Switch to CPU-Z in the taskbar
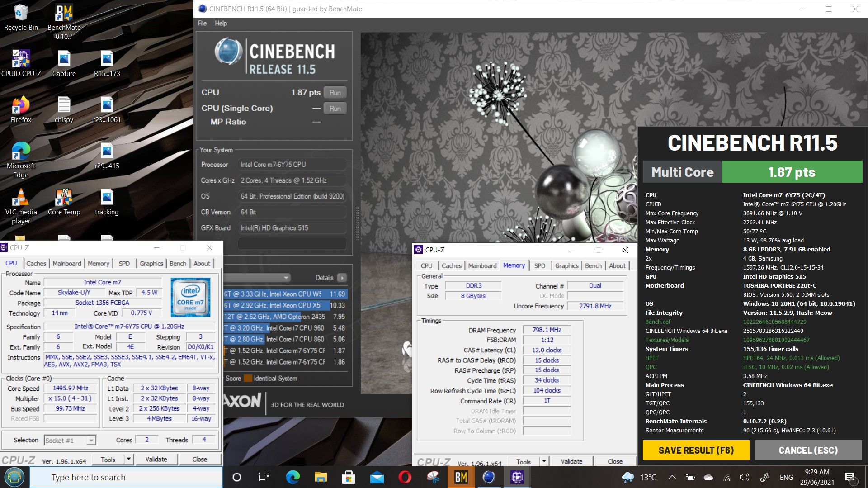Viewport: 868px width, 488px height. tap(517, 477)
